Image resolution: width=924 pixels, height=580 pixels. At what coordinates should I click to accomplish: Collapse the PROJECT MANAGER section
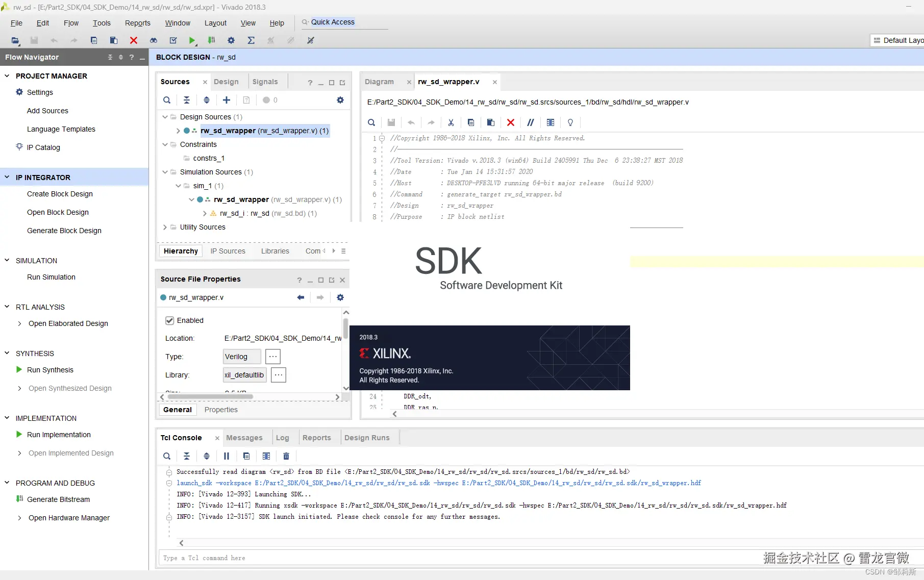7,76
